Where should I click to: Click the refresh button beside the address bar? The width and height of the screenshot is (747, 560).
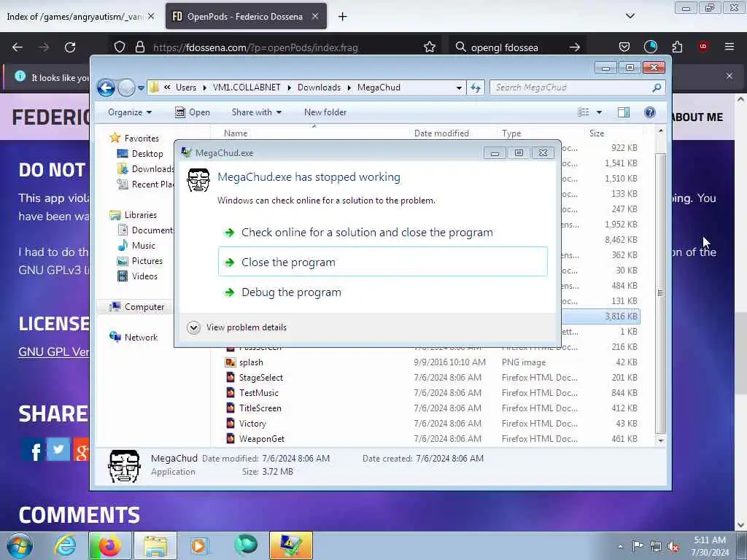pyautogui.click(x=476, y=87)
